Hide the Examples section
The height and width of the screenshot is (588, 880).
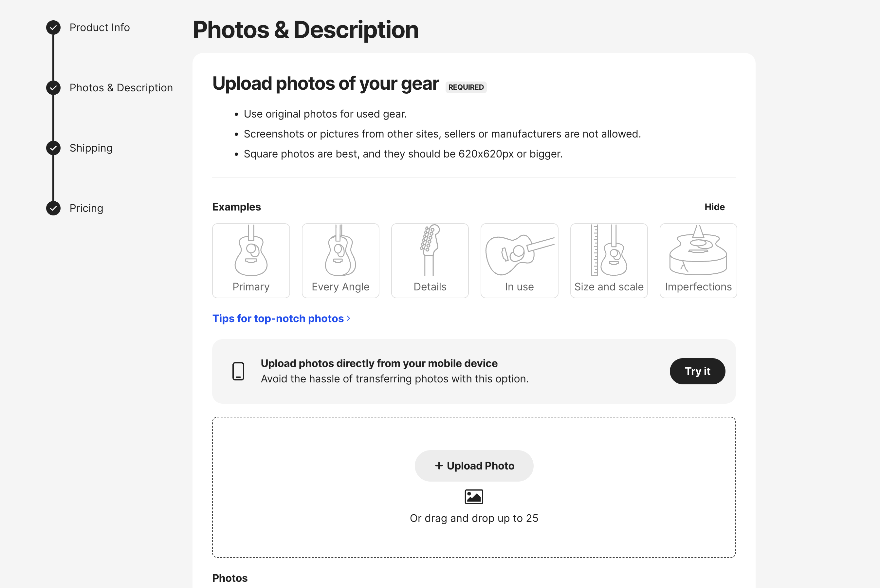(x=714, y=207)
